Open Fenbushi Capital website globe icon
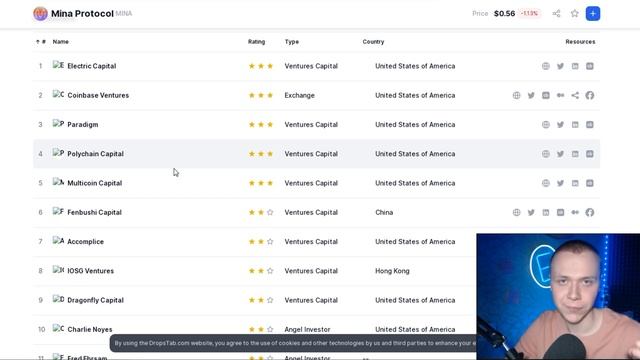The image size is (640, 360). click(x=516, y=212)
